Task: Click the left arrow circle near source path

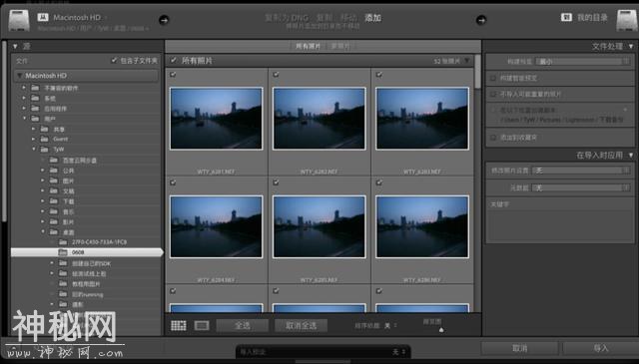Action: coord(164,20)
